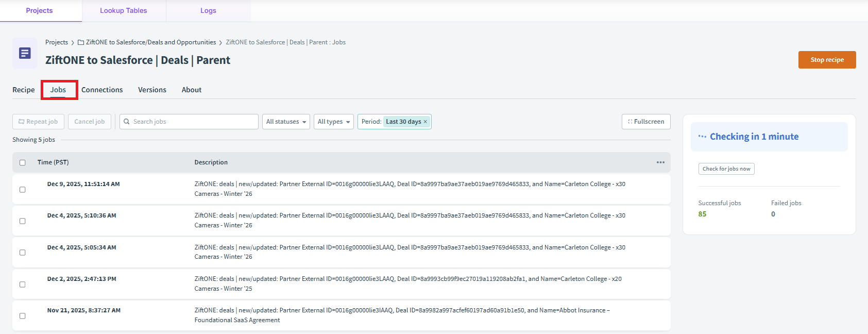The image size is (868, 334).
Task: Remove the Last 30 days period filter
Action: click(x=426, y=122)
